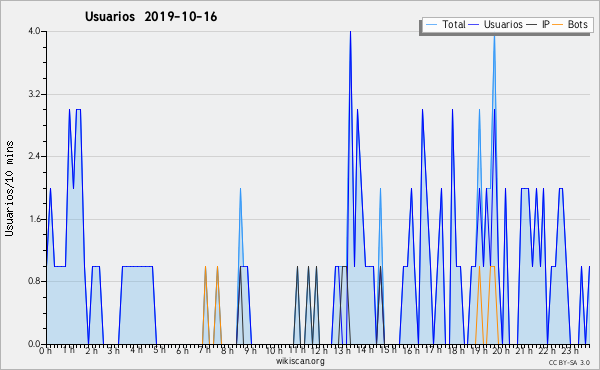Viewport: 600px width, 370px height.
Task: Click the x-axis label '2 h'
Action: [x=91, y=351]
